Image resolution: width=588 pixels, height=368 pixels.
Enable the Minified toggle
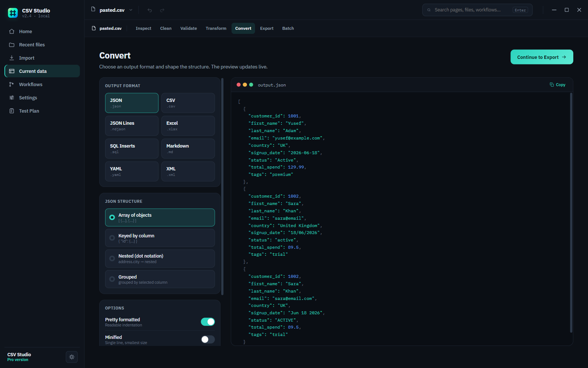[208, 339]
